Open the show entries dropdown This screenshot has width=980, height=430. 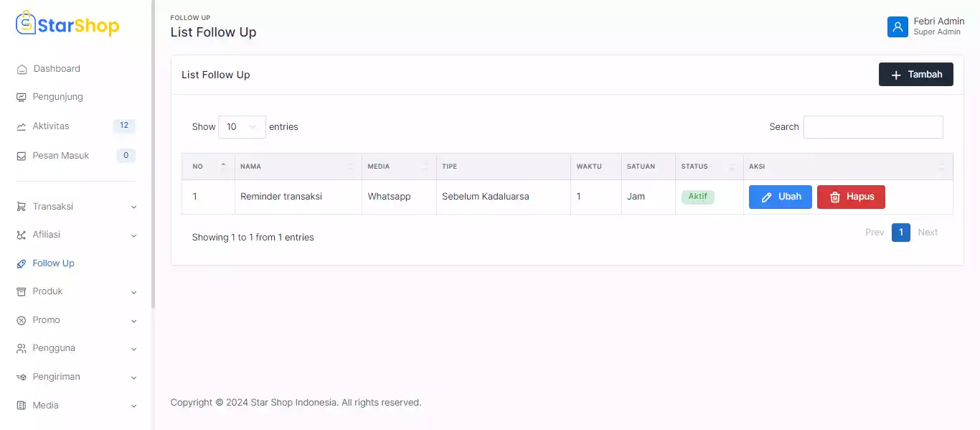coord(242,127)
